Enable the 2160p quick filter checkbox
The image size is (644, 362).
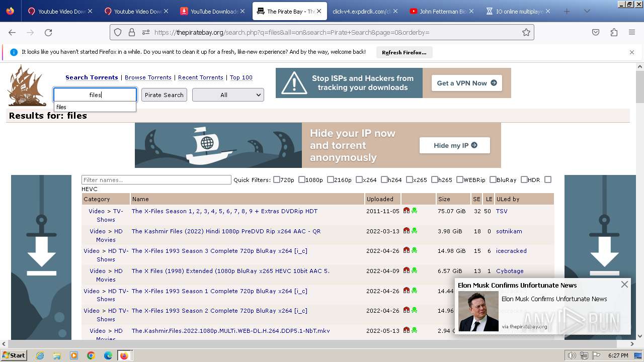[330, 179]
